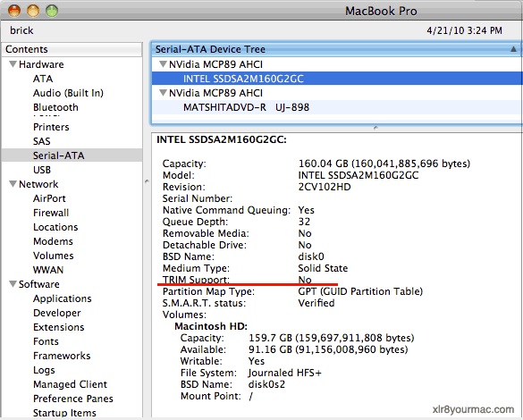Click the Network category label
523x420 pixels.
(x=38, y=184)
